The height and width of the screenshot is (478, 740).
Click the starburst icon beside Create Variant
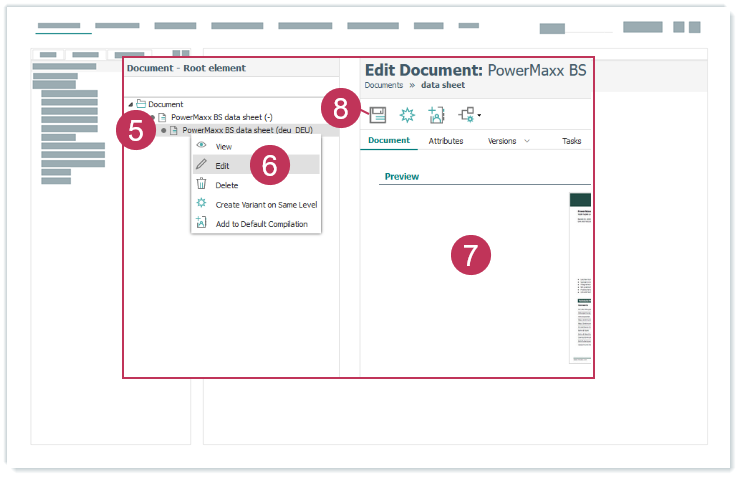pyautogui.click(x=201, y=203)
